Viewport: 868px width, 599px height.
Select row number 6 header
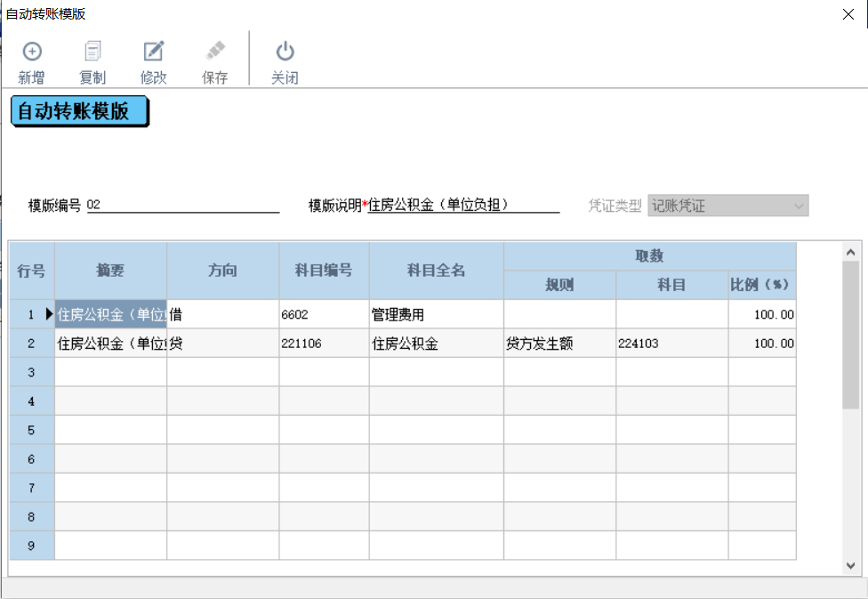pyautogui.click(x=31, y=458)
